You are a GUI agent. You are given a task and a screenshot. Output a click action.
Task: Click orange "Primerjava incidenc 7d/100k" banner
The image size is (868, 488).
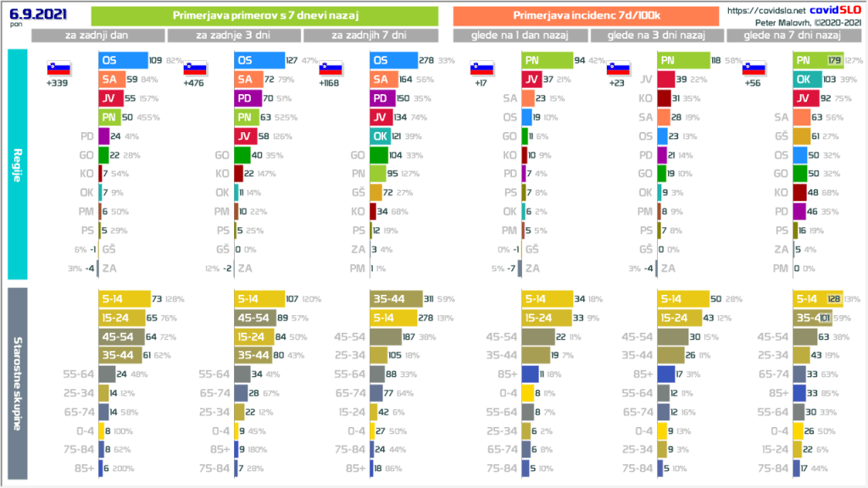(587, 15)
